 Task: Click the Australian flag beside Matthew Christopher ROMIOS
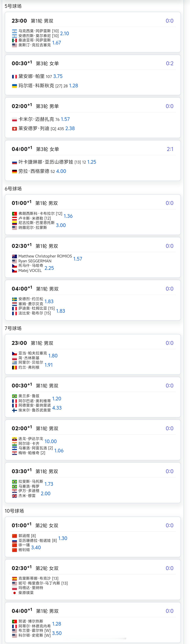14,256
